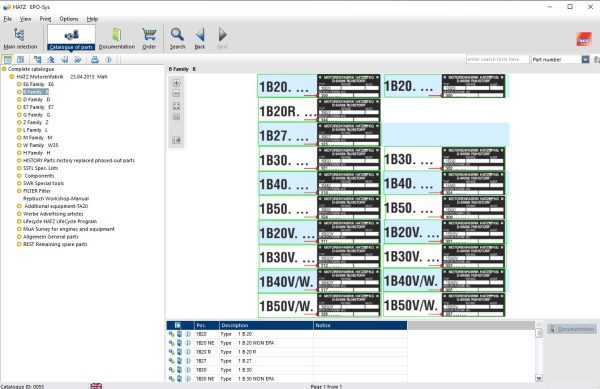Screen dimensions: 600x389
Task: Select the split column layout icon
Action: pyautogui.click(x=21, y=60)
